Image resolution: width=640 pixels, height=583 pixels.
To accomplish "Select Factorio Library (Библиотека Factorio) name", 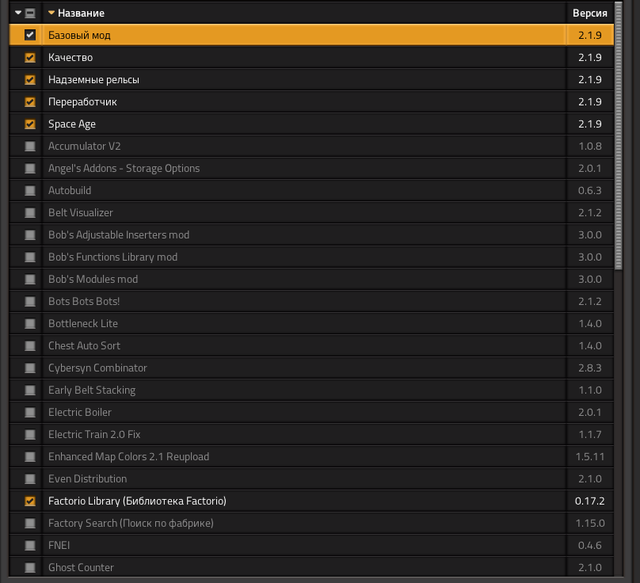I will pos(137,501).
